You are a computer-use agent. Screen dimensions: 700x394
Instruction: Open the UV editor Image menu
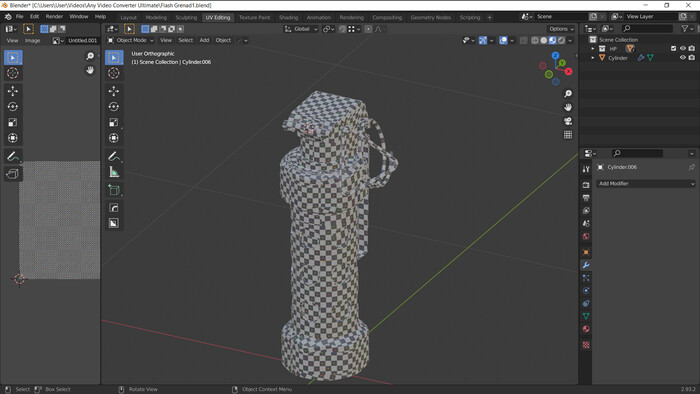tap(32, 41)
